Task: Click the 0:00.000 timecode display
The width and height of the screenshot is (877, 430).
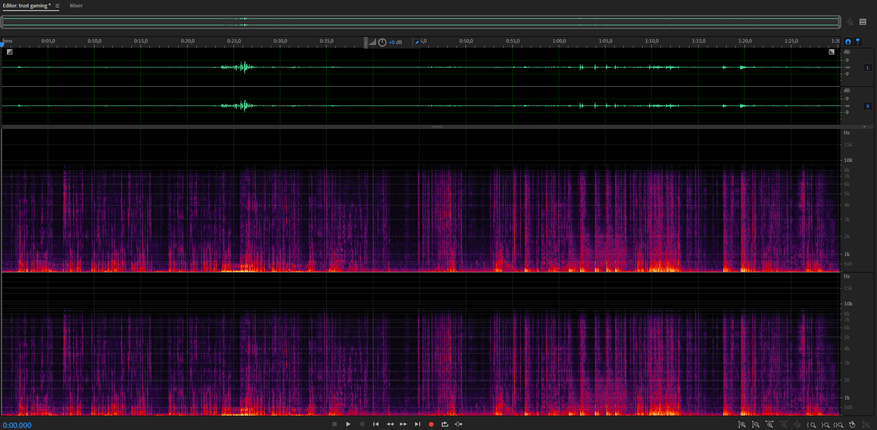Action: click(x=17, y=425)
